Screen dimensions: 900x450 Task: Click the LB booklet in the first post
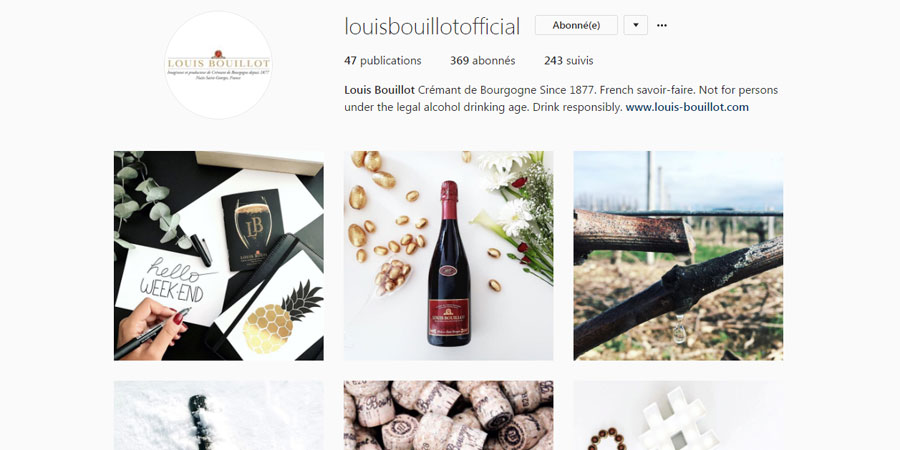click(253, 230)
